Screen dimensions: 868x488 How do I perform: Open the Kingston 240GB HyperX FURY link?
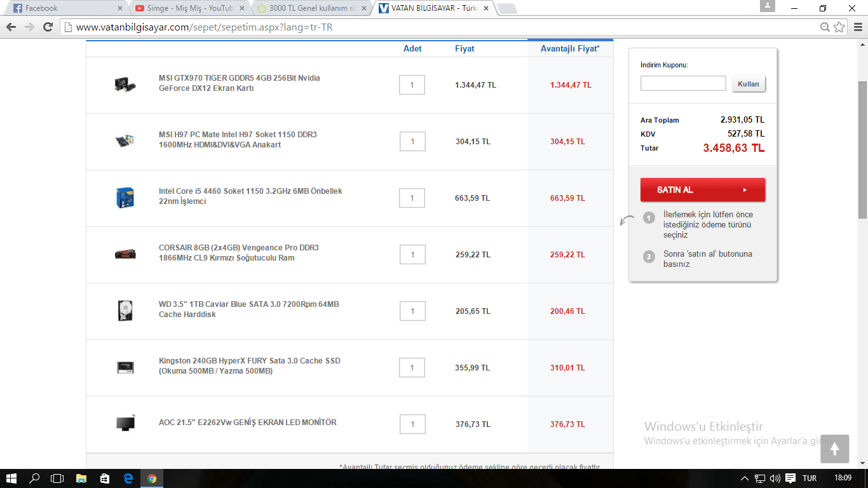(250, 366)
